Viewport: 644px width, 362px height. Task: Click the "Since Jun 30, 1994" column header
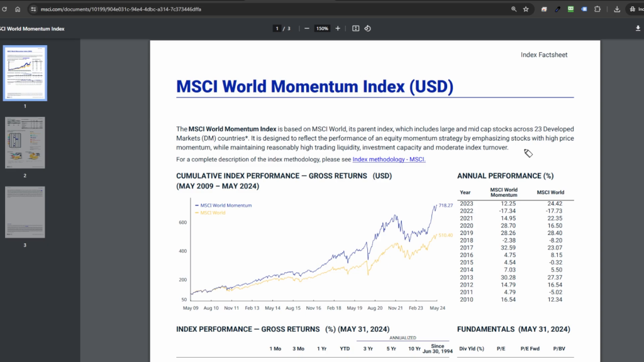click(x=438, y=349)
